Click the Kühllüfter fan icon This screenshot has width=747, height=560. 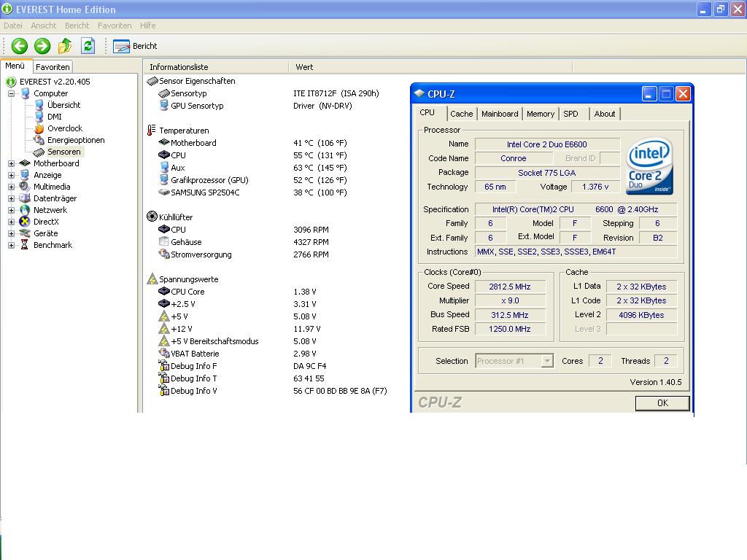tap(152, 217)
